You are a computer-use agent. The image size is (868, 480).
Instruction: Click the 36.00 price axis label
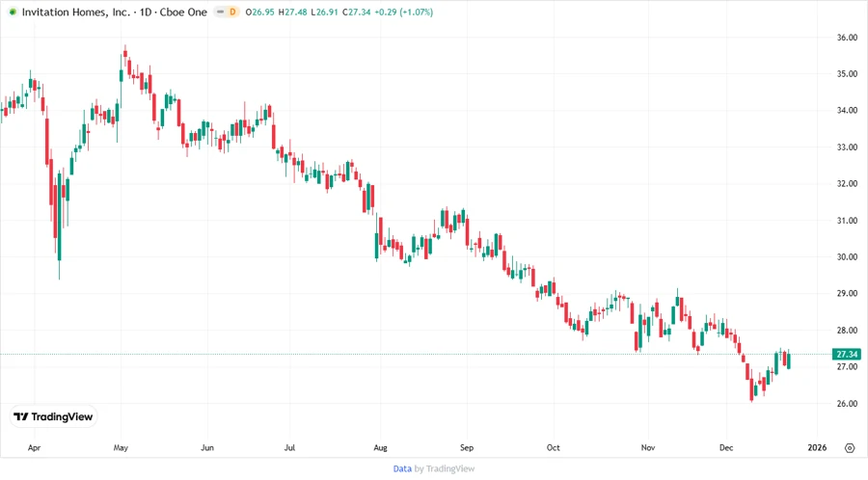pyautogui.click(x=847, y=37)
